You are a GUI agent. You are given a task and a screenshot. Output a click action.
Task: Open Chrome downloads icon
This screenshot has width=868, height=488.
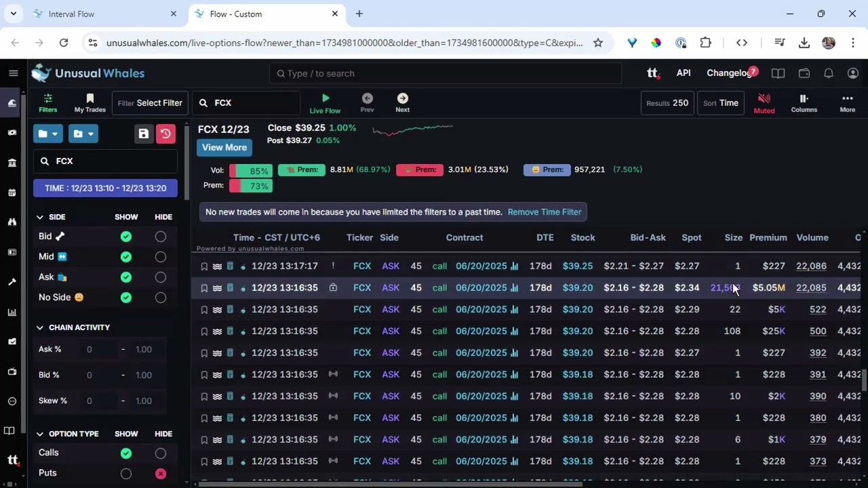(804, 43)
